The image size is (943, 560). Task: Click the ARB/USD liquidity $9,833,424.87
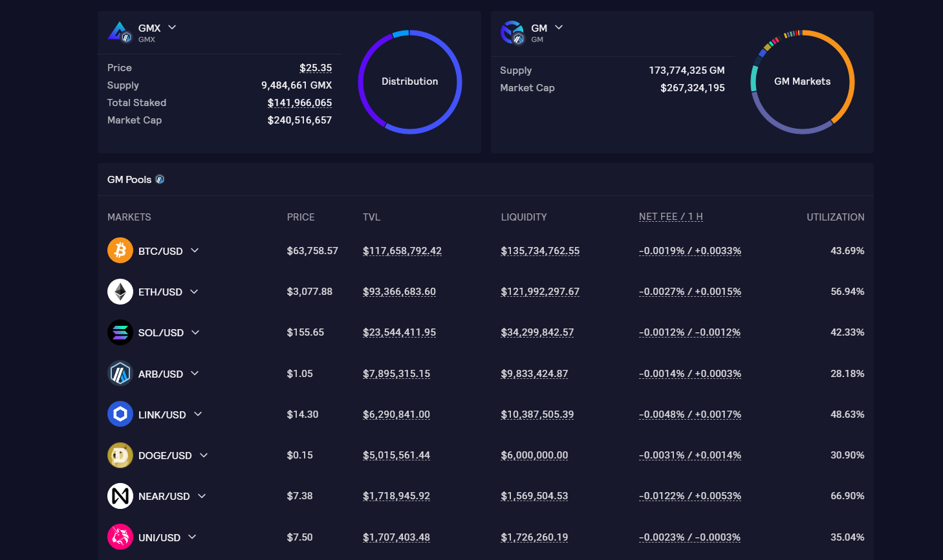point(534,374)
